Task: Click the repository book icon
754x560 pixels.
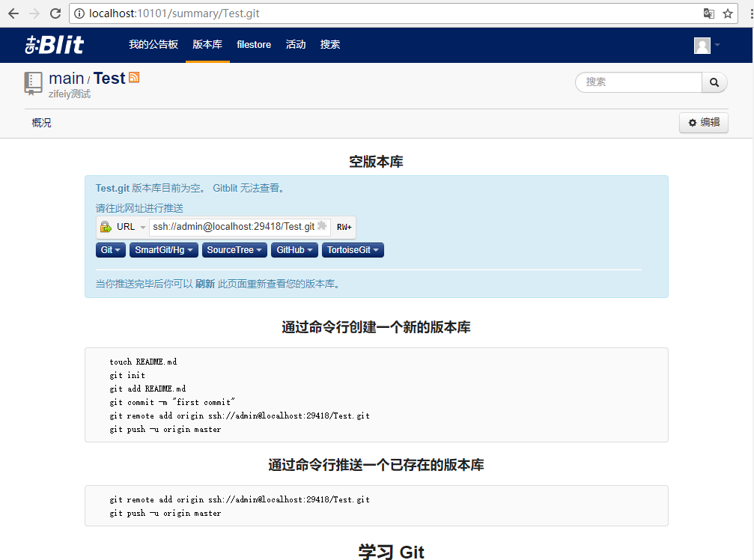Action: point(33,84)
